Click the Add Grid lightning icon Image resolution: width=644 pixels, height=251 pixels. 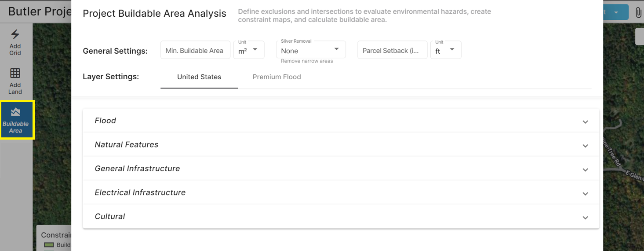[x=15, y=34]
